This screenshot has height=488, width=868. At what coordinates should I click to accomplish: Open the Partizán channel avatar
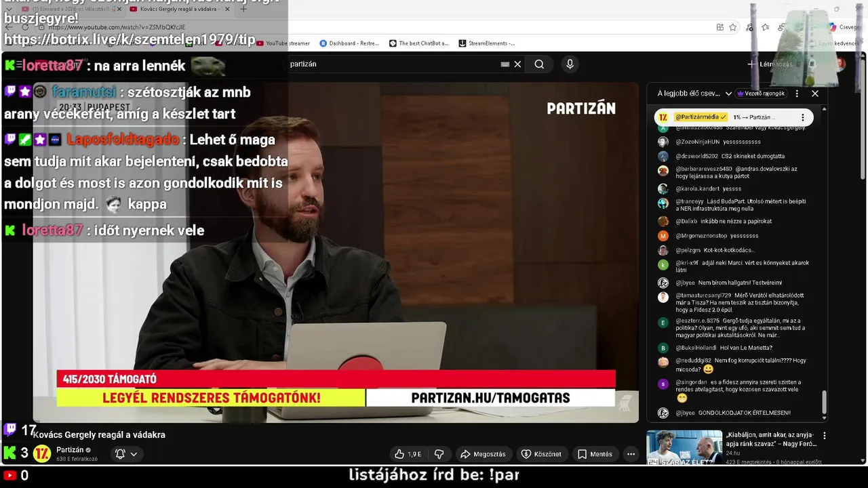43,453
